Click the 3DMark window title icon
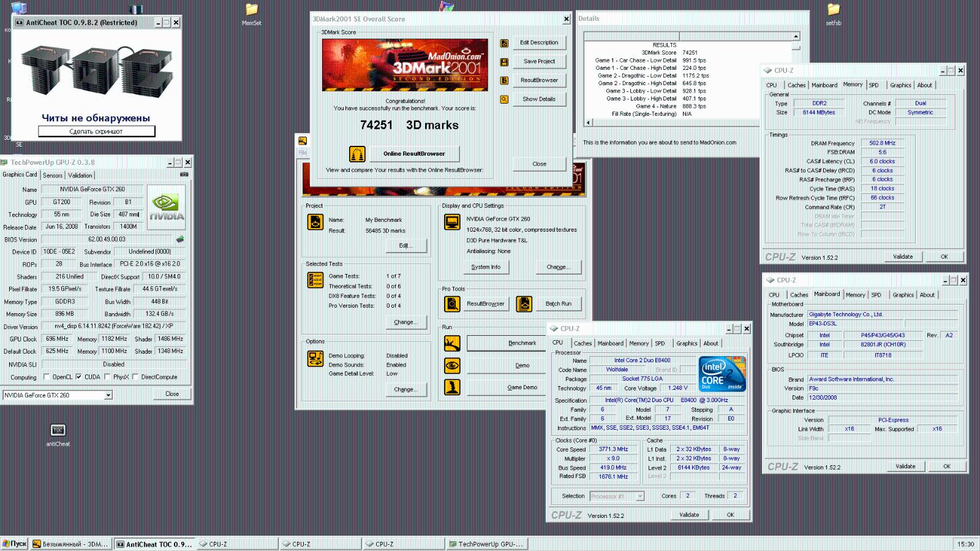The width and height of the screenshot is (980, 551). pyautogui.click(x=302, y=141)
